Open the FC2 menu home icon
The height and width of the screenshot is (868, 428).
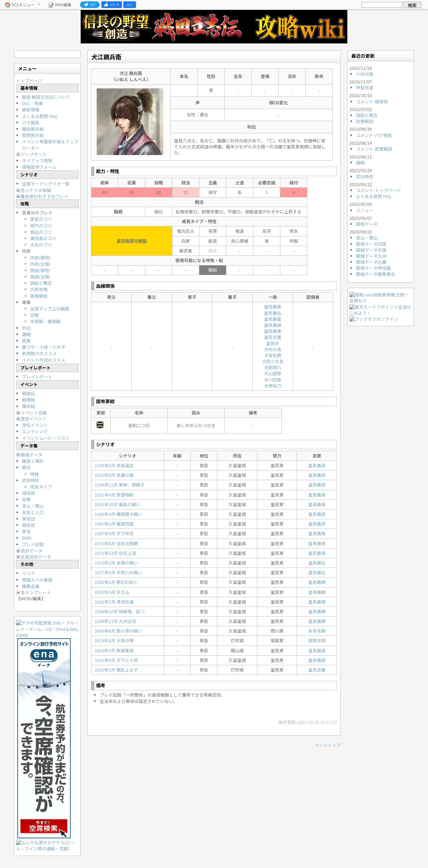tap(7, 5)
